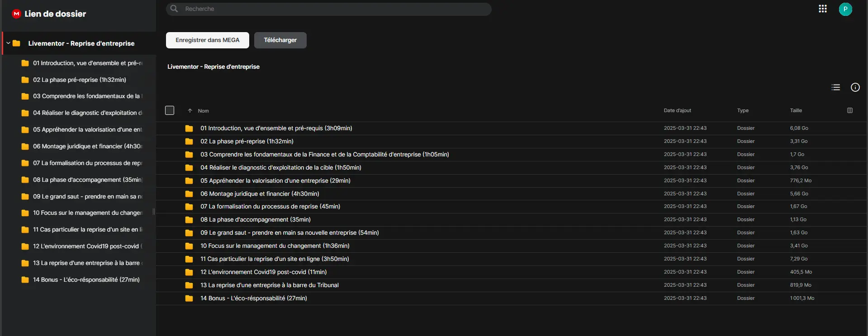Open folder 01 Introduction (3h09min) by name
The image size is (868, 336).
click(x=276, y=128)
